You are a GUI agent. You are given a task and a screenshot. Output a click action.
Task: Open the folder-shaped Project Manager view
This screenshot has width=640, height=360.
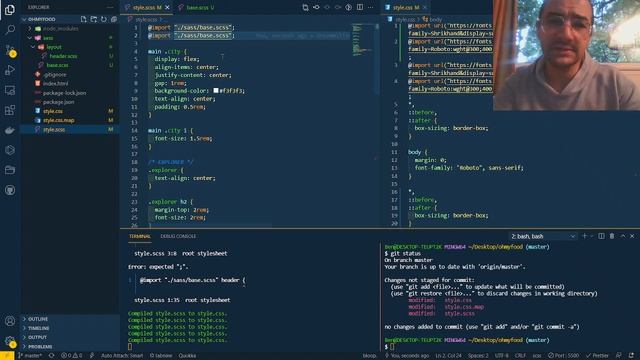(x=10, y=170)
